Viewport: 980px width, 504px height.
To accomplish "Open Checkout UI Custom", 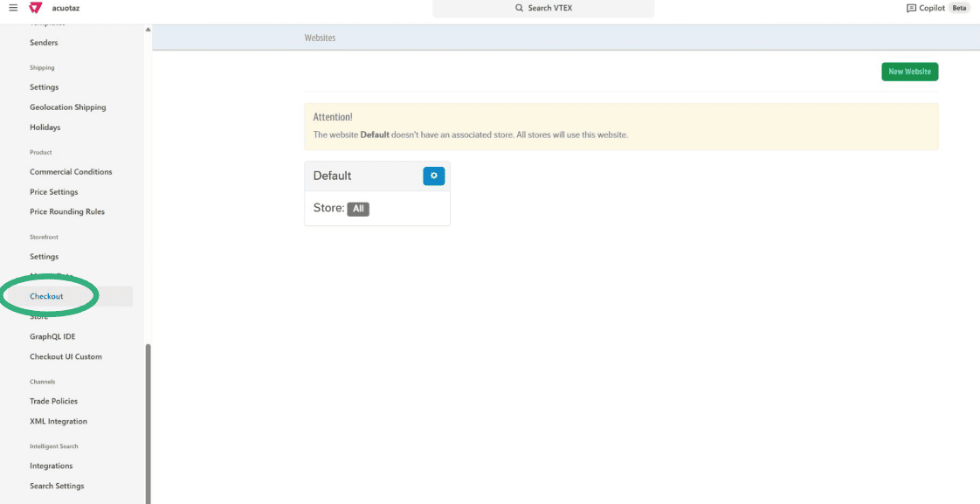I will pyautogui.click(x=66, y=356).
